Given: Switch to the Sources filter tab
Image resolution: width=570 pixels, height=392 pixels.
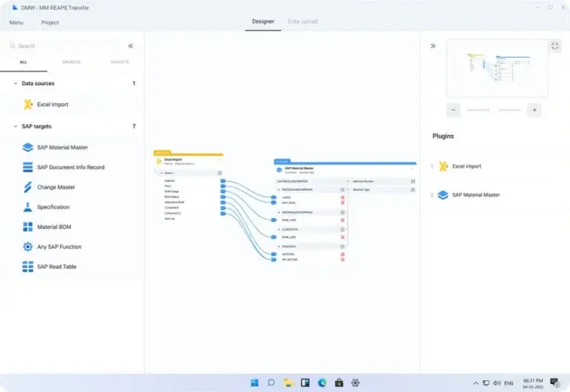Looking at the screenshot, I should coord(71,62).
